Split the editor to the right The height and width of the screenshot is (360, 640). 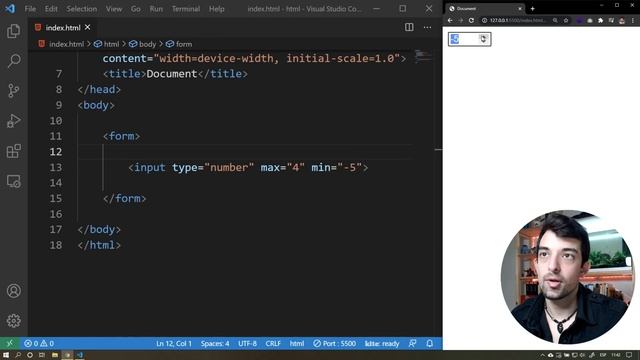[x=409, y=27]
